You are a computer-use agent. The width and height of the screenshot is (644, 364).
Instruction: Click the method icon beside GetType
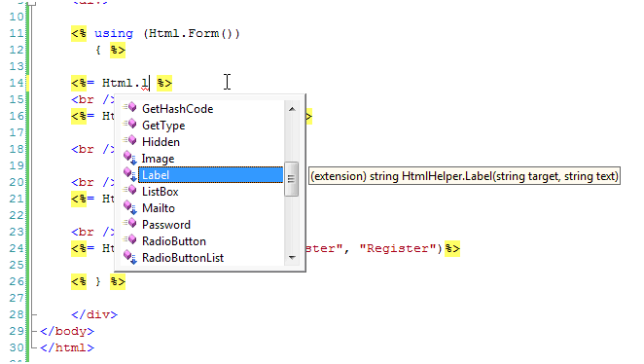click(x=130, y=124)
